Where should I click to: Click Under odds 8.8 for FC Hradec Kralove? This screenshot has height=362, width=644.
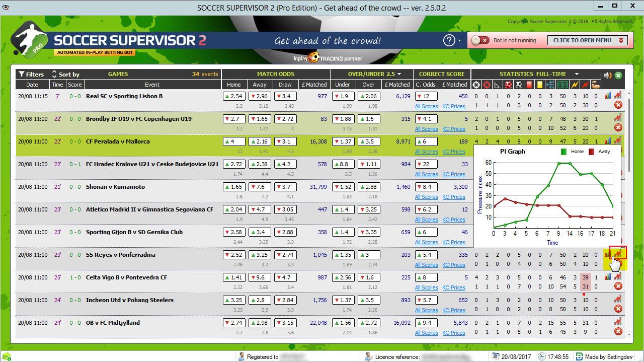[x=343, y=164]
